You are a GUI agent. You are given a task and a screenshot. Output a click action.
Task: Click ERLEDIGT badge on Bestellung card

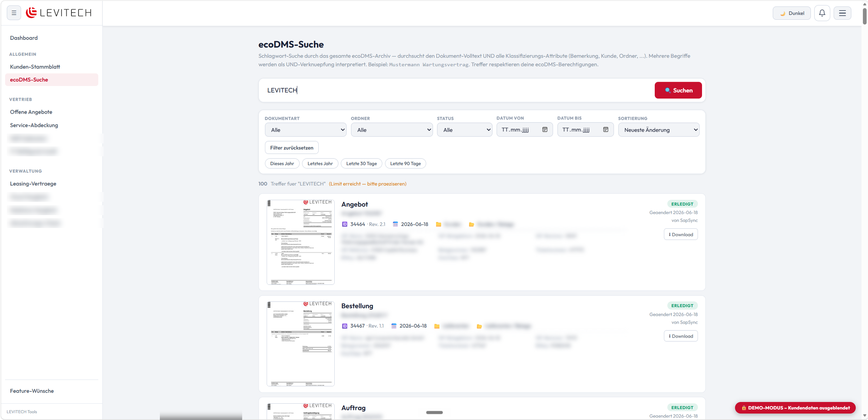pyautogui.click(x=682, y=306)
